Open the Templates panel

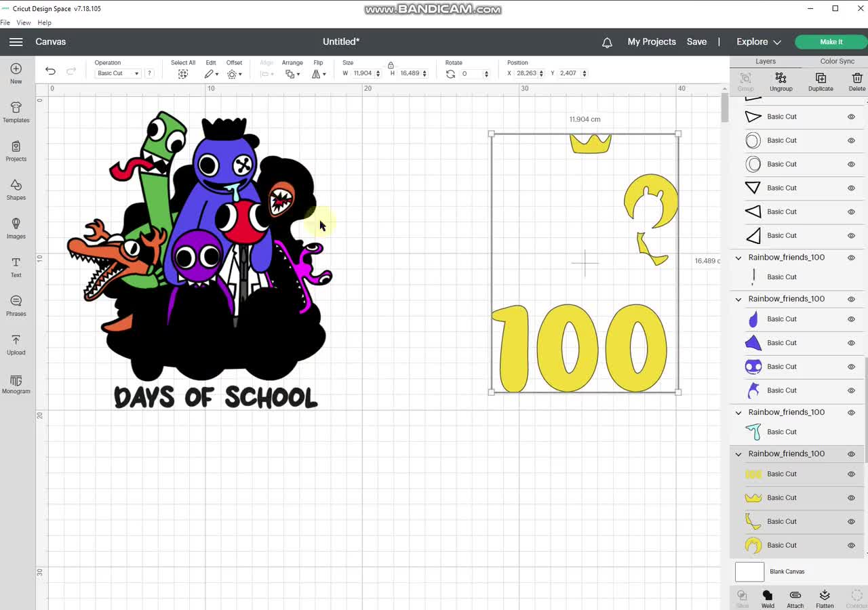(16, 113)
